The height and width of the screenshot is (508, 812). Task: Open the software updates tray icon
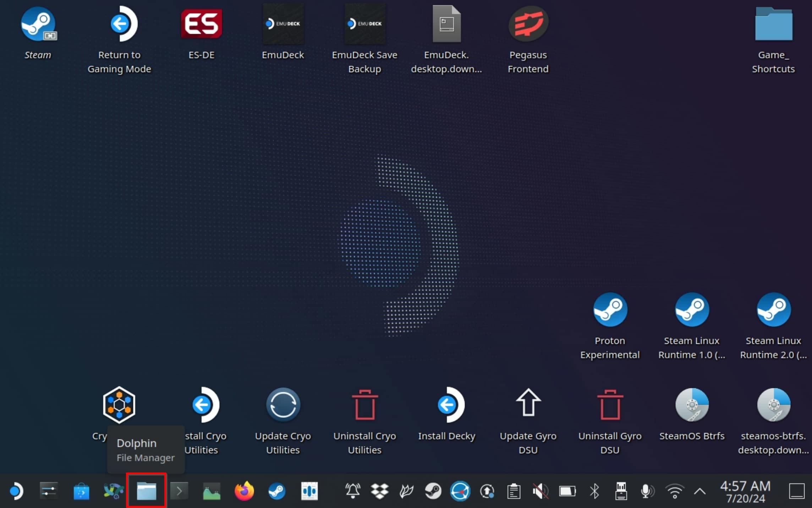point(487,491)
